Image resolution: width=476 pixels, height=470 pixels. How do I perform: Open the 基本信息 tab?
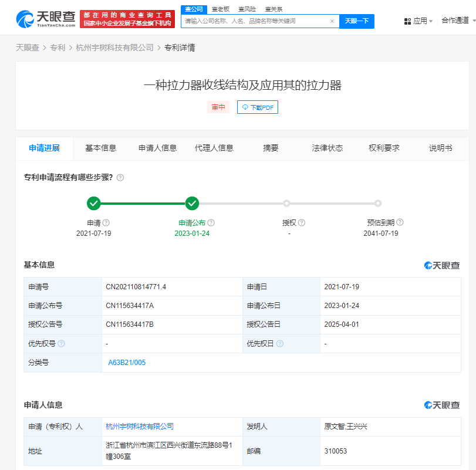click(101, 148)
